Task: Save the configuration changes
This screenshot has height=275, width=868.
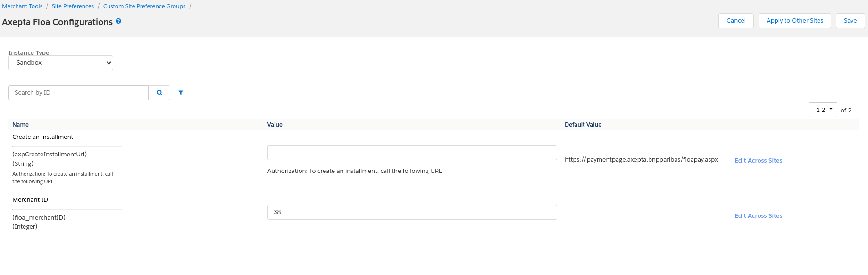Action: point(850,21)
